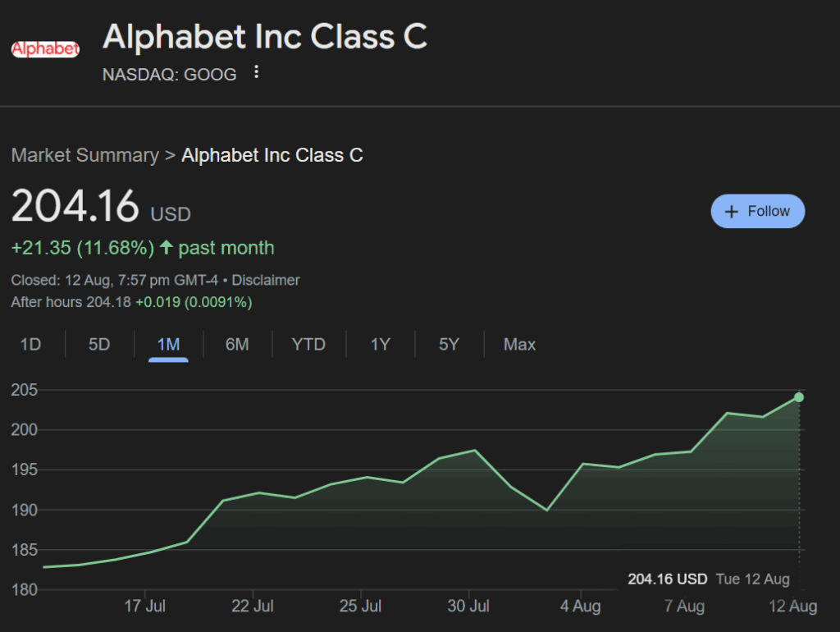
Task: Switch to the 5Y chart view
Action: [449, 344]
